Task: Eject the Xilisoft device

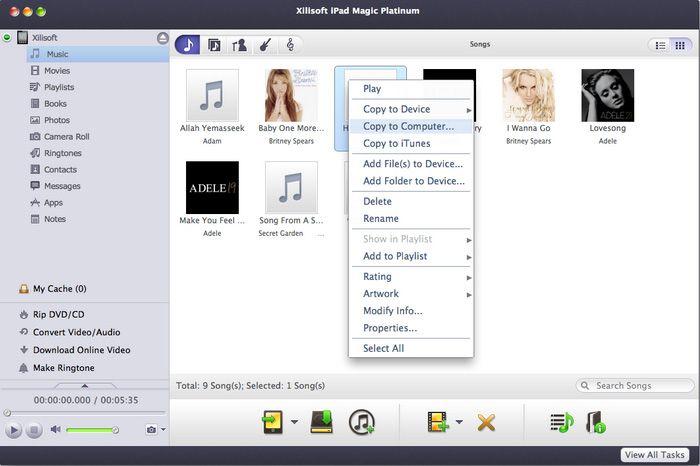Action: point(162,38)
